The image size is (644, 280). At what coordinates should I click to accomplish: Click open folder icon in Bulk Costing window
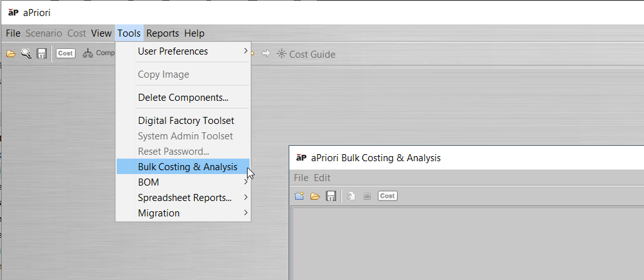[315, 196]
